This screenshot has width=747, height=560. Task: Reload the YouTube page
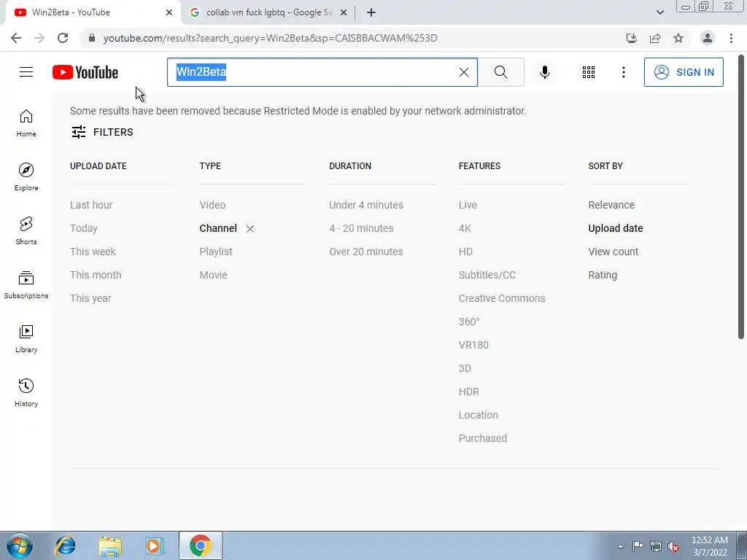(63, 38)
